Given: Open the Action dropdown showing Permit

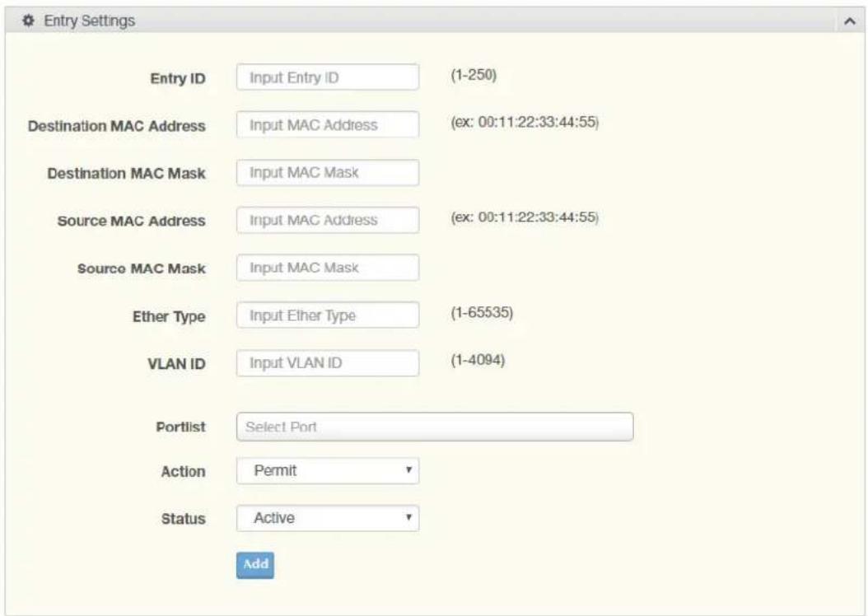Looking at the screenshot, I should pyautogui.click(x=328, y=470).
